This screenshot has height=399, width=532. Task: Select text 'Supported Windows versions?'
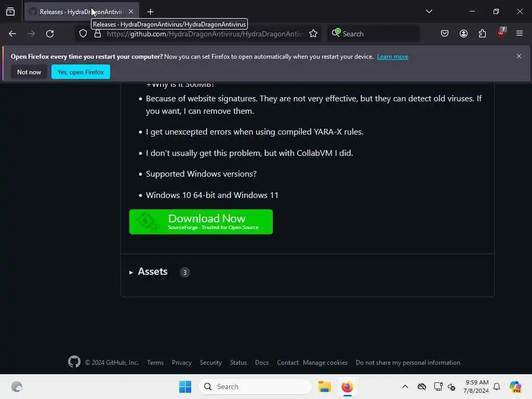coord(201,174)
